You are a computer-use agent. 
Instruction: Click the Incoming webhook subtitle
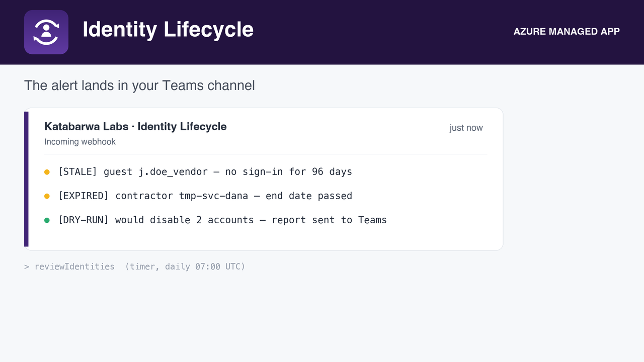[x=80, y=142]
